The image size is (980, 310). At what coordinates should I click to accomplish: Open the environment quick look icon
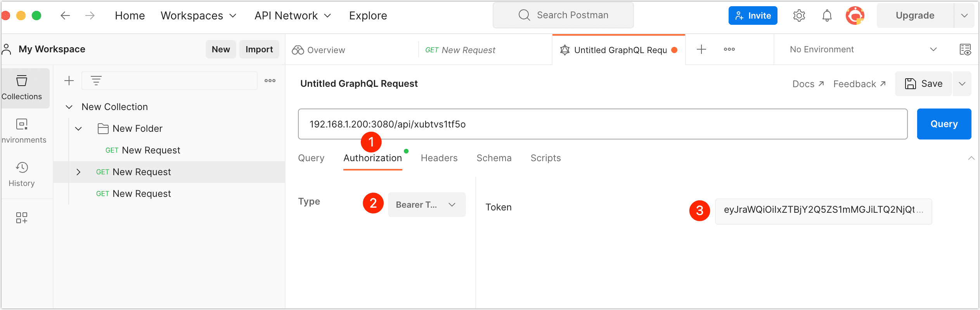point(965,50)
